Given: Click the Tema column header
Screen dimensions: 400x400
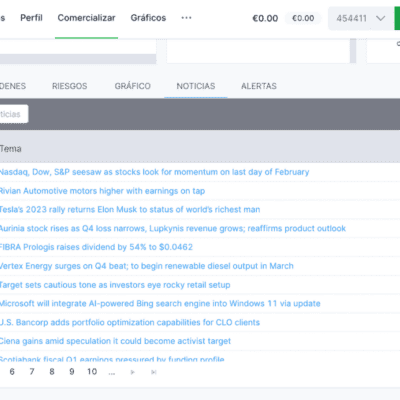Looking at the screenshot, I should (x=11, y=149).
